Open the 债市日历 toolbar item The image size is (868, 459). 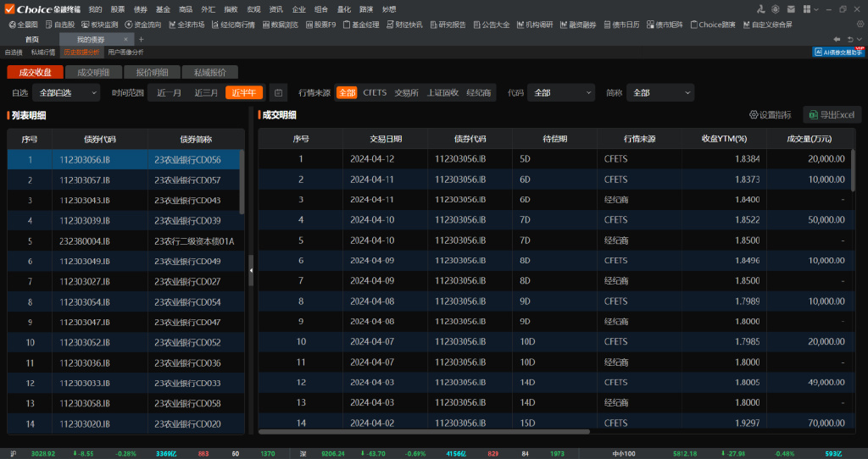point(621,25)
